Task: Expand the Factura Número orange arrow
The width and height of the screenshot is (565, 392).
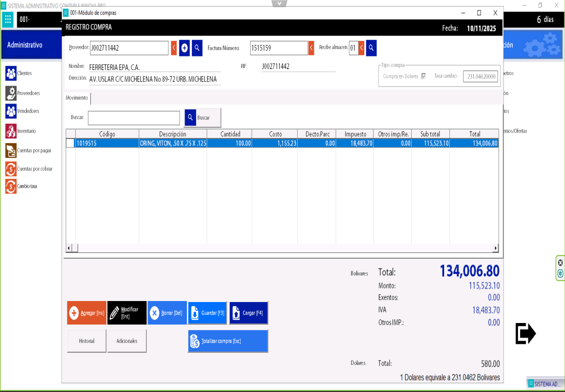Action: [x=311, y=48]
